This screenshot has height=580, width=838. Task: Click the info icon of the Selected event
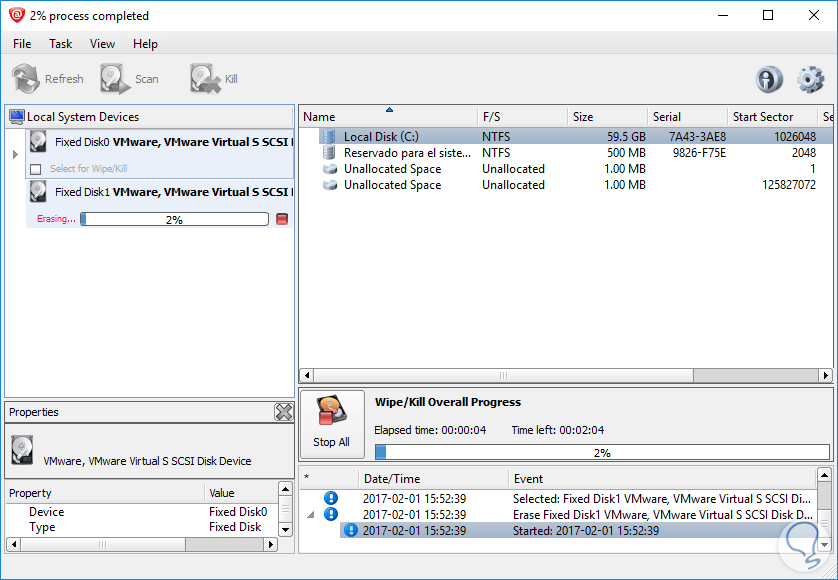click(331, 498)
